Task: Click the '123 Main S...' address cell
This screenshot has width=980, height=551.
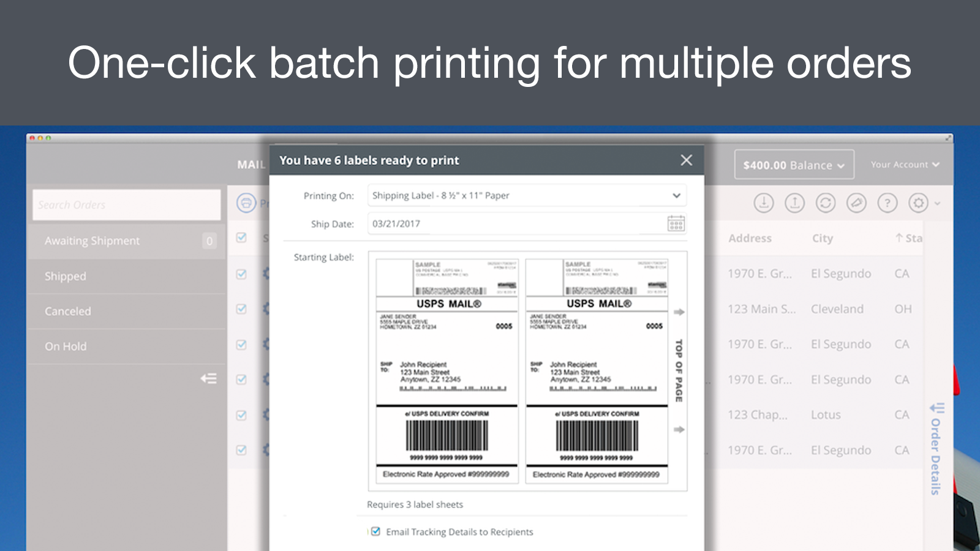Action: [761, 309]
